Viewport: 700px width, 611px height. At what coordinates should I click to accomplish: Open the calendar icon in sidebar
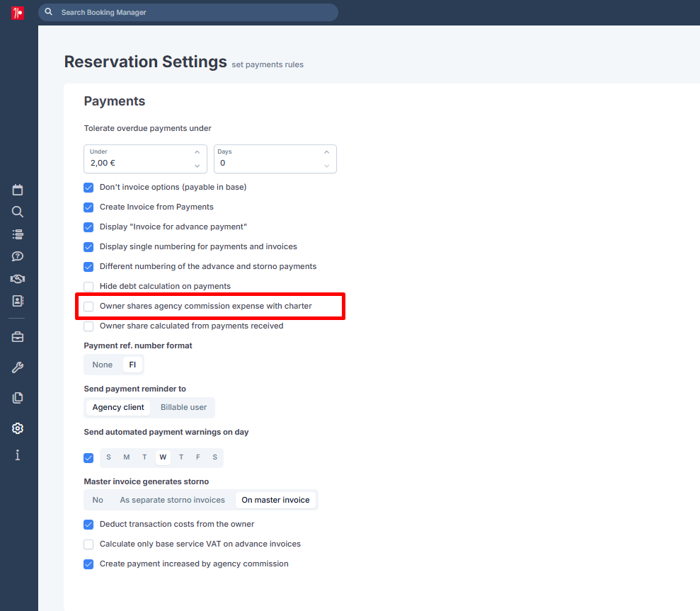[x=18, y=190]
